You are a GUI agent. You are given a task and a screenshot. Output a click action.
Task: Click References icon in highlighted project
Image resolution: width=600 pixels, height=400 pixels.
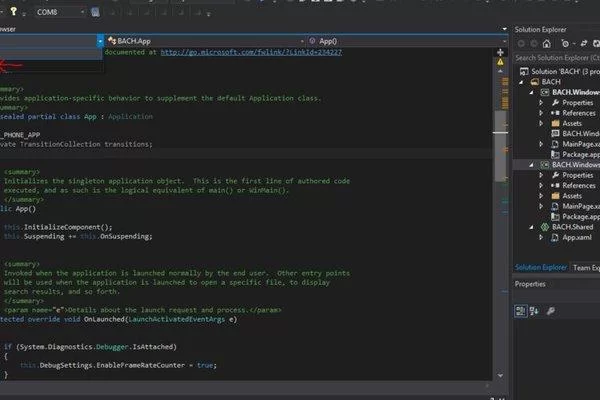(x=555, y=185)
